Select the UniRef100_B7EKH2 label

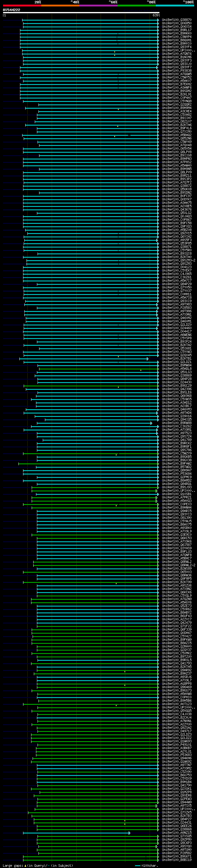[176, 84]
